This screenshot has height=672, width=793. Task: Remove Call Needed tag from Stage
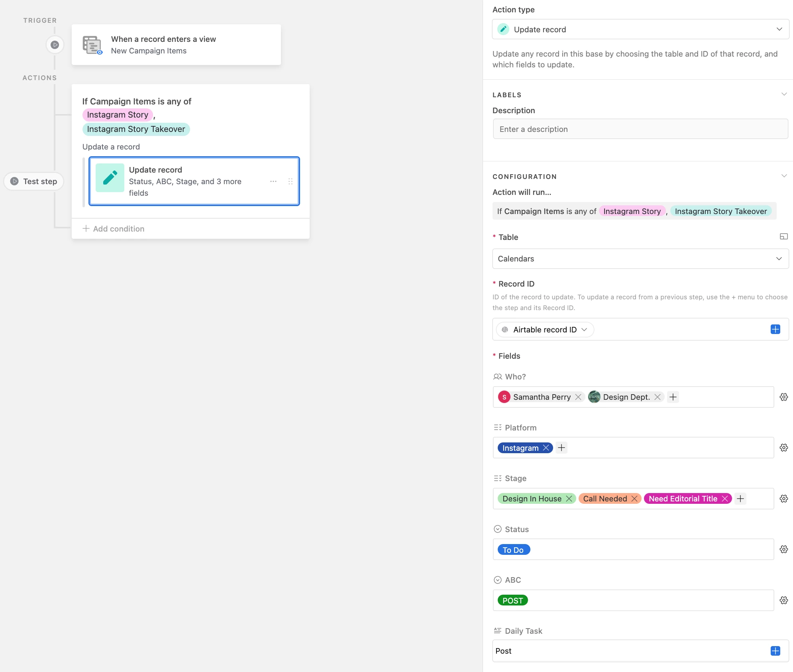634,499
